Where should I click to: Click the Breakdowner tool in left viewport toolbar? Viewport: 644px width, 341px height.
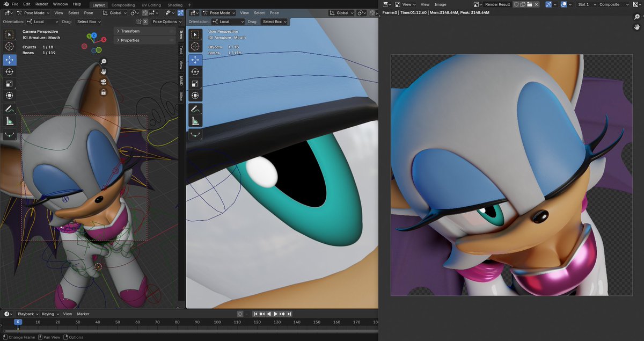pyautogui.click(x=10, y=134)
